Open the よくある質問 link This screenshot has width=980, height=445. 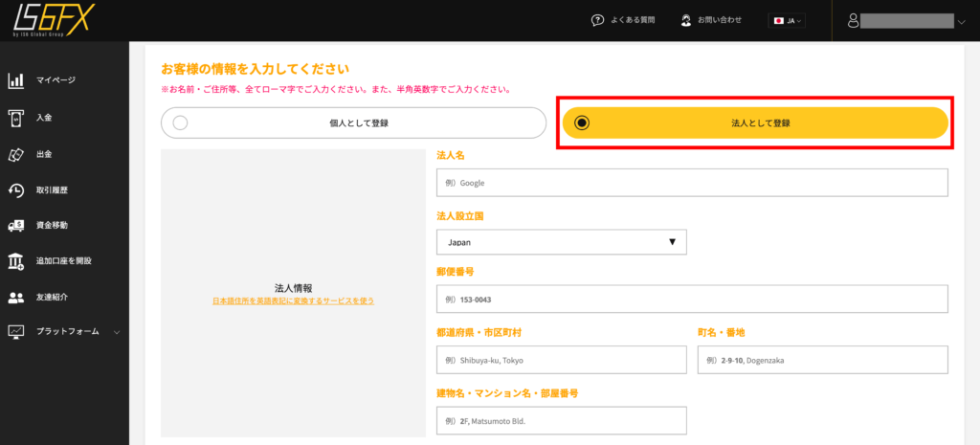633,21
